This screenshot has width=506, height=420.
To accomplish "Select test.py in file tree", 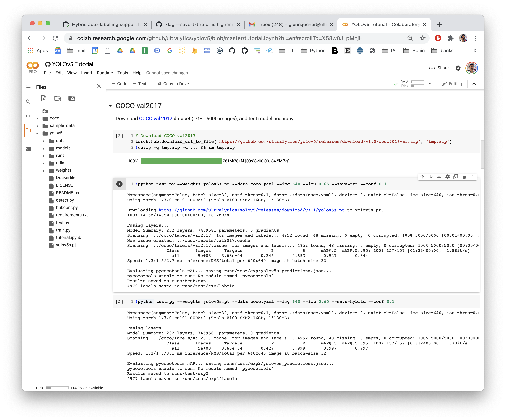I will pyautogui.click(x=62, y=223).
